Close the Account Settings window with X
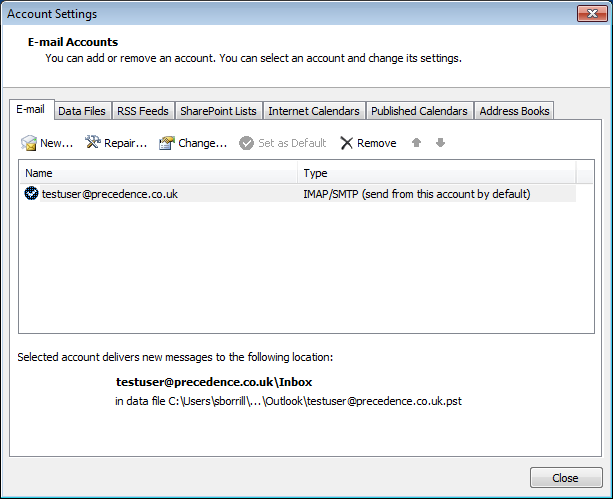The image size is (613, 499). coord(588,12)
